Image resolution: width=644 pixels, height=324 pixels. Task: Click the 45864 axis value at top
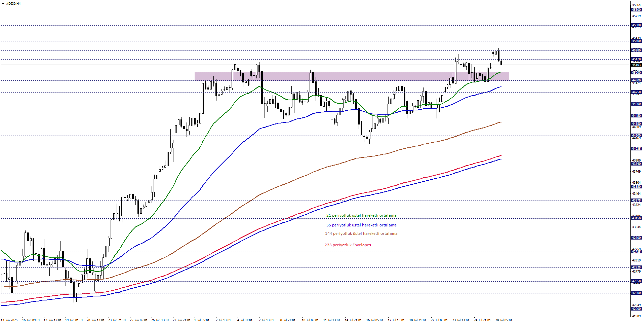click(636, 5)
